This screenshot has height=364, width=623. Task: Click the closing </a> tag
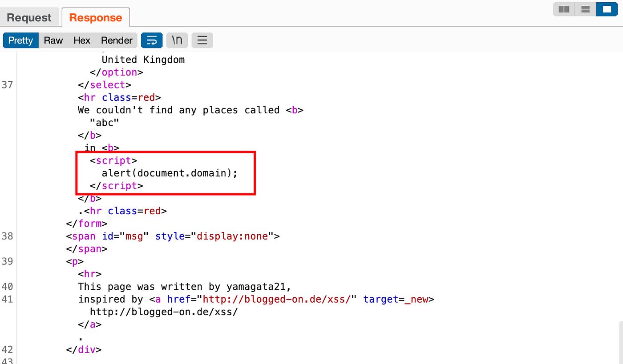(x=90, y=324)
